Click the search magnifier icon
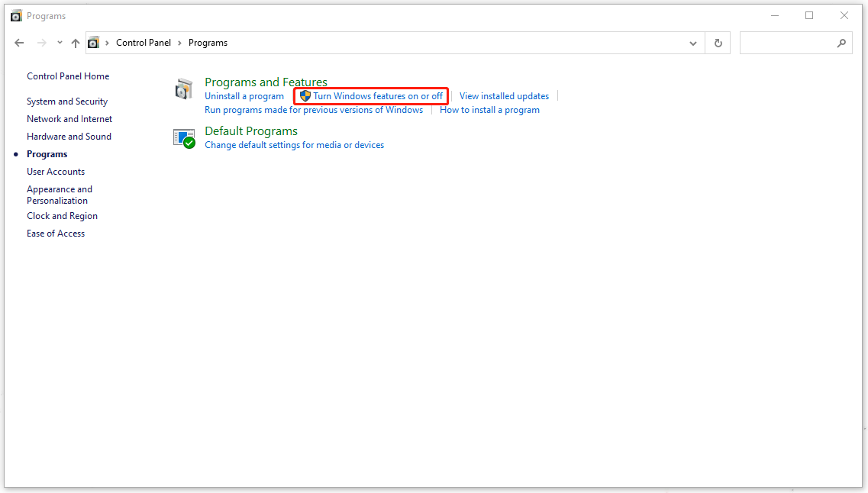The image size is (868, 493). pos(841,43)
